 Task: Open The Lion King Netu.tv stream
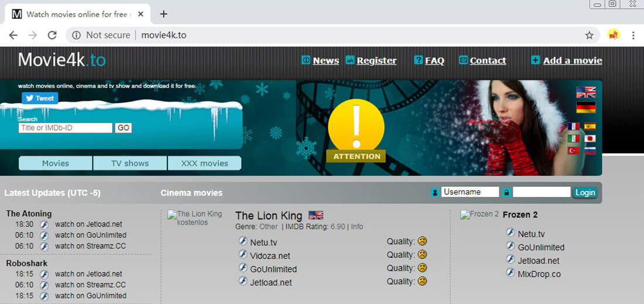pos(263,242)
